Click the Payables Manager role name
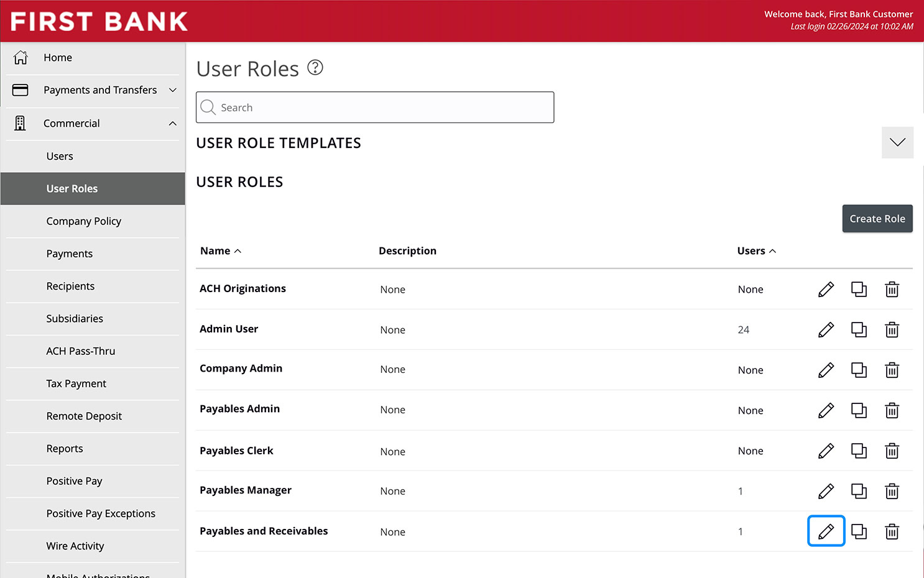924x578 pixels. tap(246, 490)
